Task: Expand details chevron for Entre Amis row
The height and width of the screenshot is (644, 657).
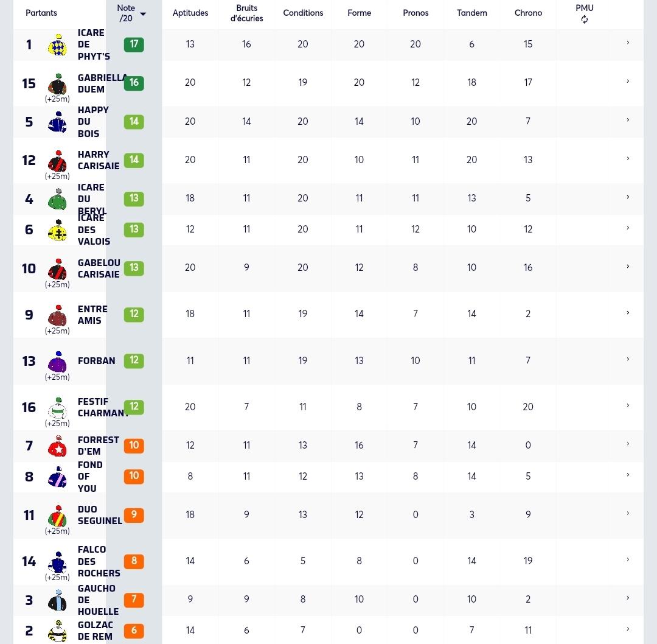Action: pyautogui.click(x=628, y=313)
